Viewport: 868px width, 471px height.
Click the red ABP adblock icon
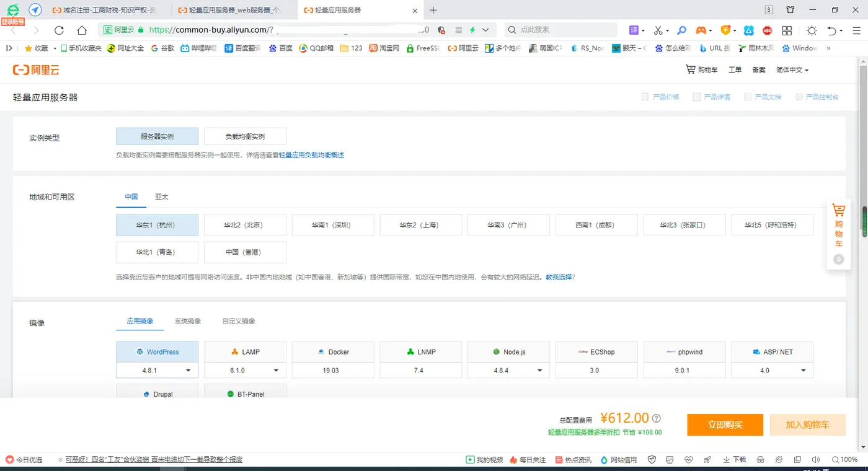pos(767,30)
